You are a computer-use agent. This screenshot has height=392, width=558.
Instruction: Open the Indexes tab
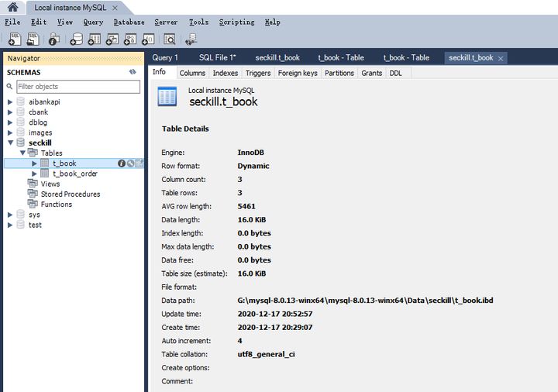[226, 73]
